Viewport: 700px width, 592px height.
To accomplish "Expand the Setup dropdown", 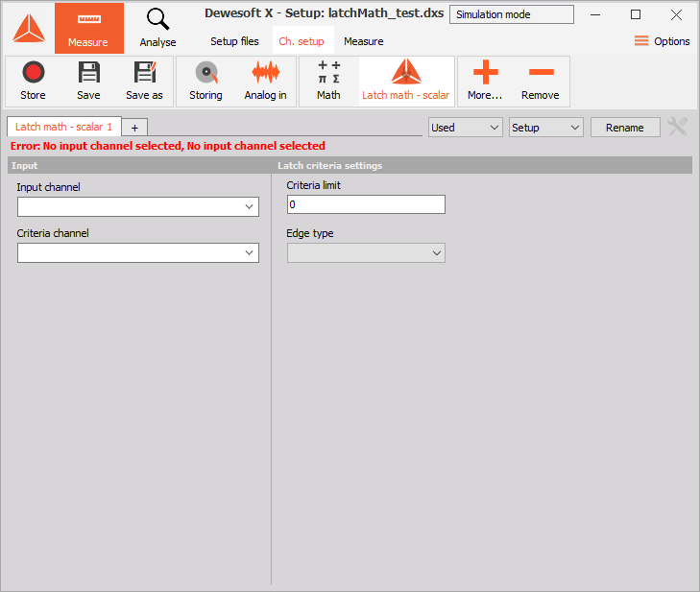I will tap(546, 128).
